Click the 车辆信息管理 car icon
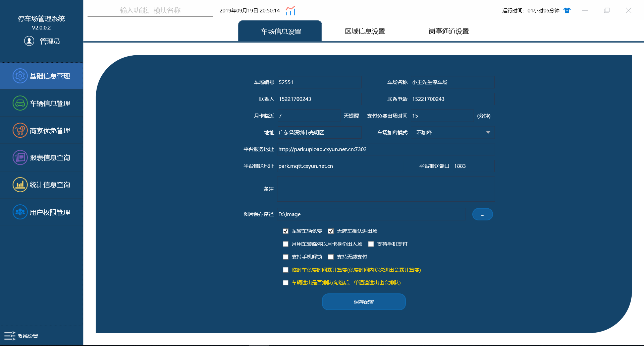Viewport: 644px width, 346px height. point(20,103)
